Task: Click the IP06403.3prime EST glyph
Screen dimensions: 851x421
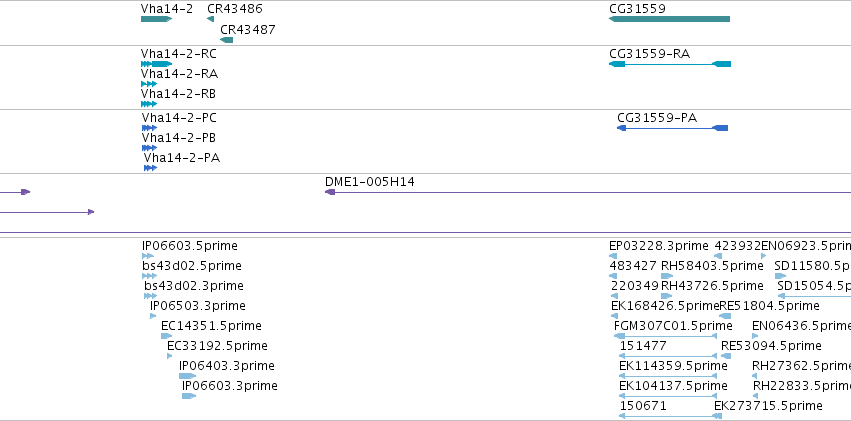Action: (188, 376)
